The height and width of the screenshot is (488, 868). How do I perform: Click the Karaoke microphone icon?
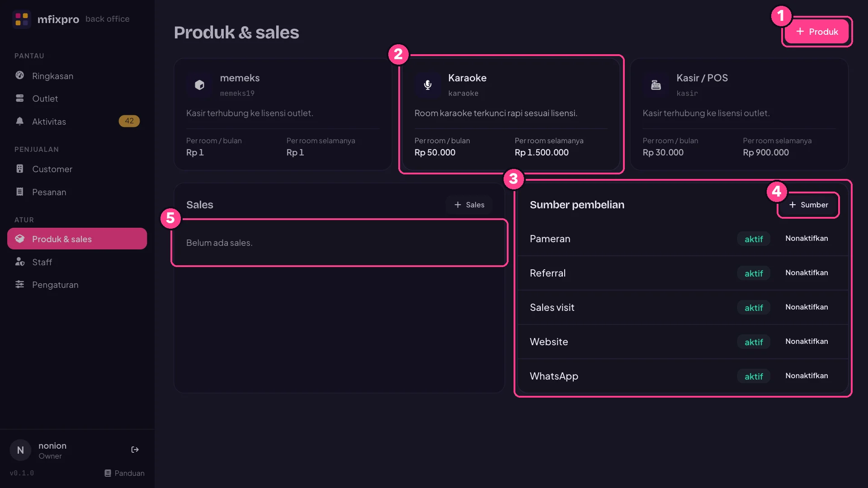428,85
